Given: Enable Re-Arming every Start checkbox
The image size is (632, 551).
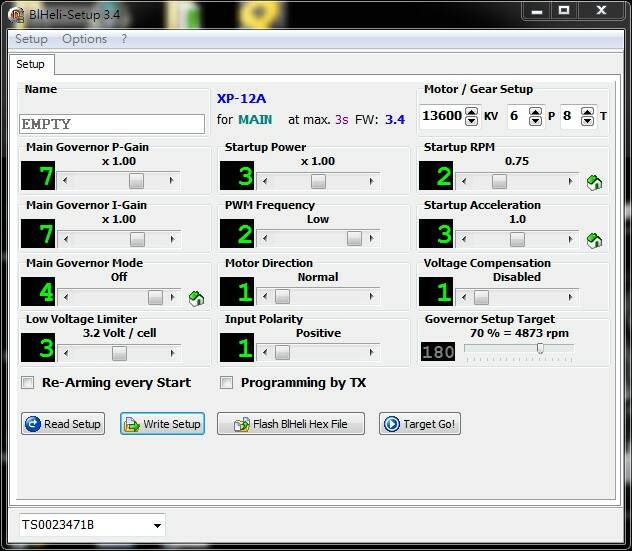Looking at the screenshot, I should click(x=27, y=383).
